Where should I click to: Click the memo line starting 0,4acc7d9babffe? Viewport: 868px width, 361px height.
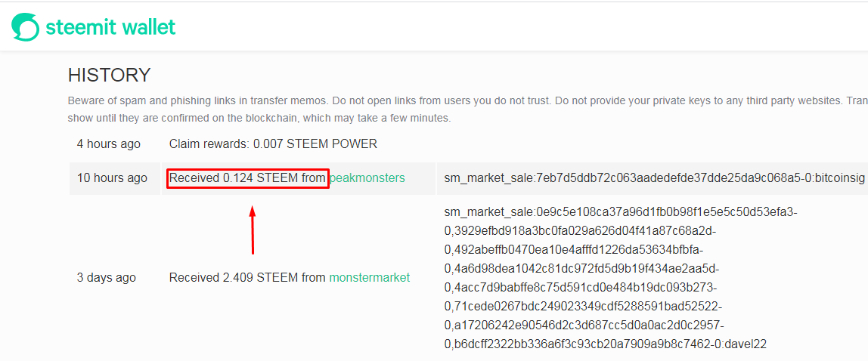pyautogui.click(x=580, y=288)
